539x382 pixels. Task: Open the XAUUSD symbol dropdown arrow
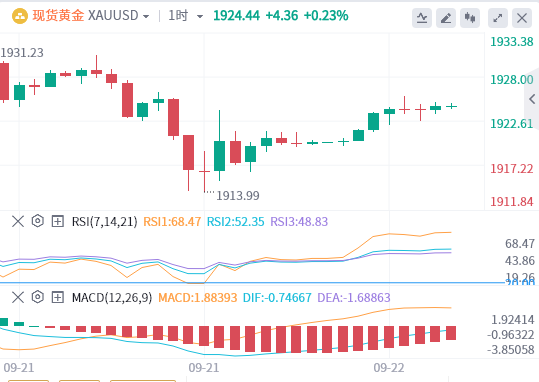click(x=146, y=17)
